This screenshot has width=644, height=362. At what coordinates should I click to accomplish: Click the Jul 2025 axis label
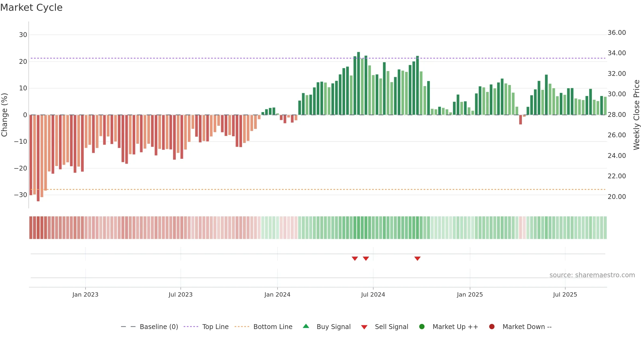tap(565, 295)
